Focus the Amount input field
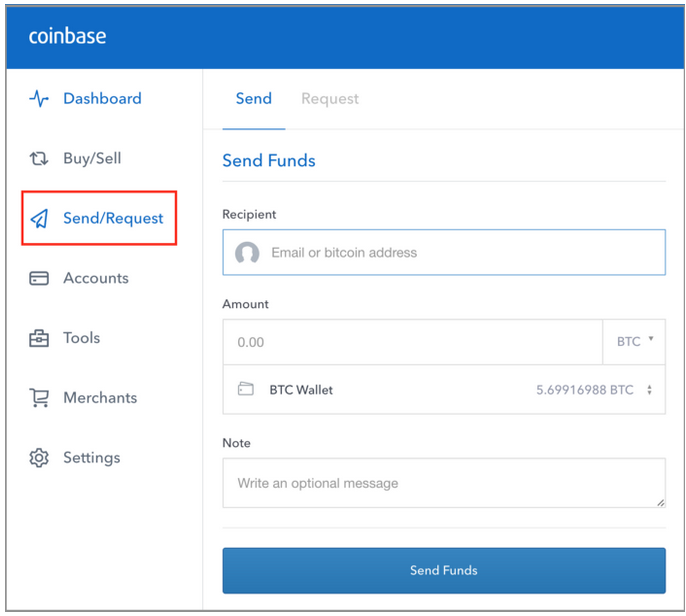The image size is (686, 616). pyautogui.click(x=412, y=342)
